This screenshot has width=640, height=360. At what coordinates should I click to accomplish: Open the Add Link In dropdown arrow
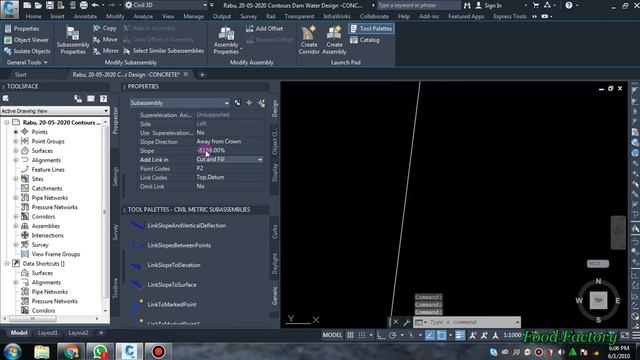tap(260, 160)
